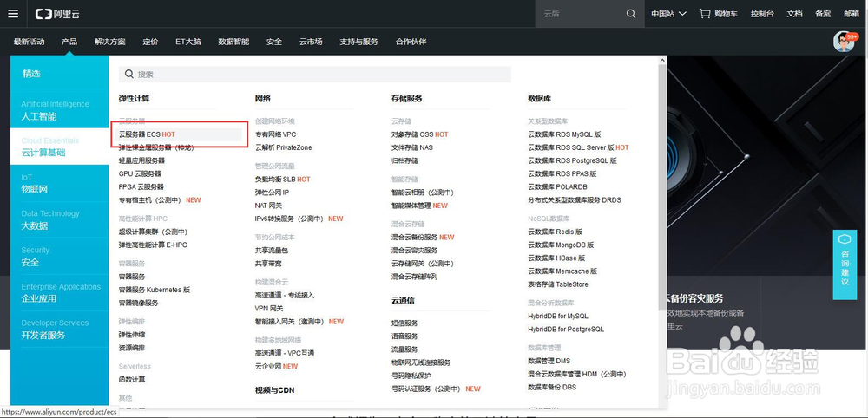Open 归档存储 link
Screen dimensions: 868x418
[x=404, y=161]
